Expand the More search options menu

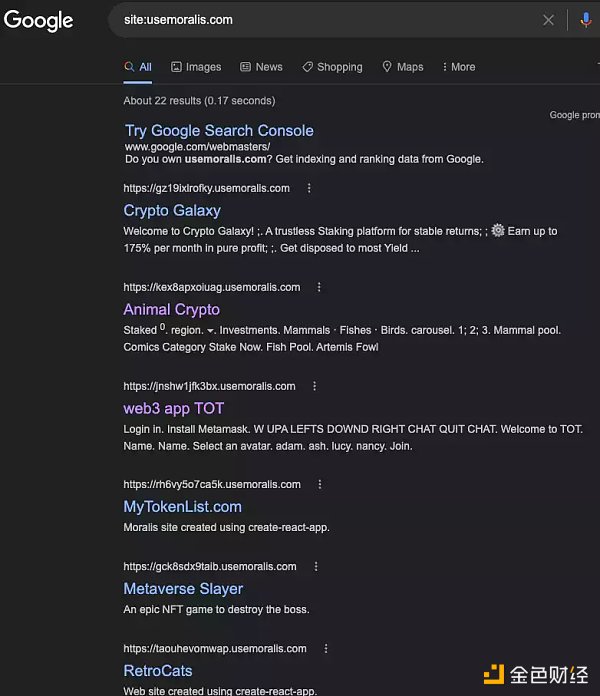458,67
